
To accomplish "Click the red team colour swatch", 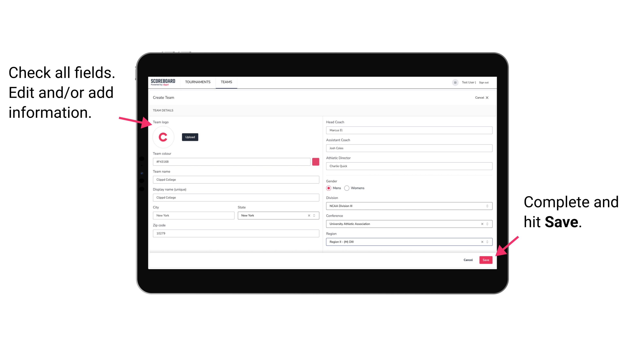I will 316,161.
